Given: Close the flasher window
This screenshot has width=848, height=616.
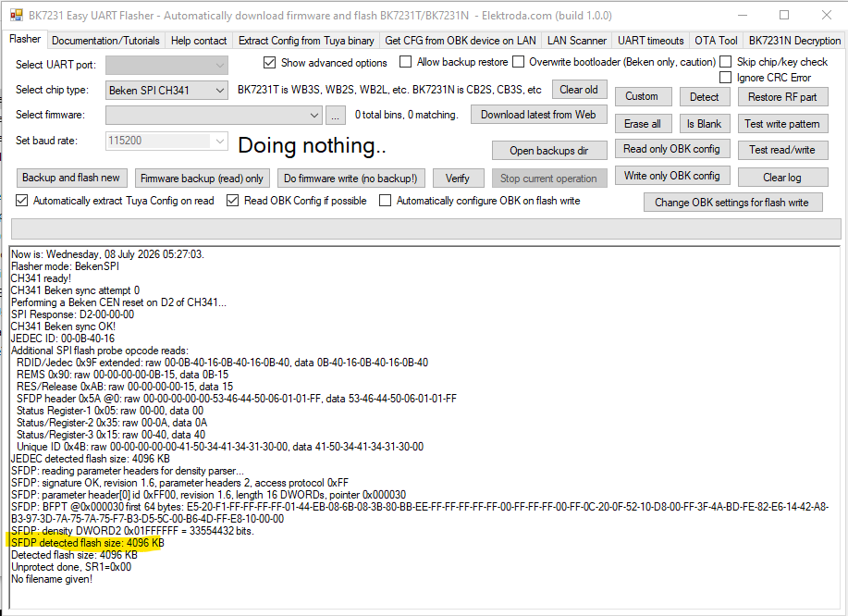Looking at the screenshot, I should click(827, 15).
